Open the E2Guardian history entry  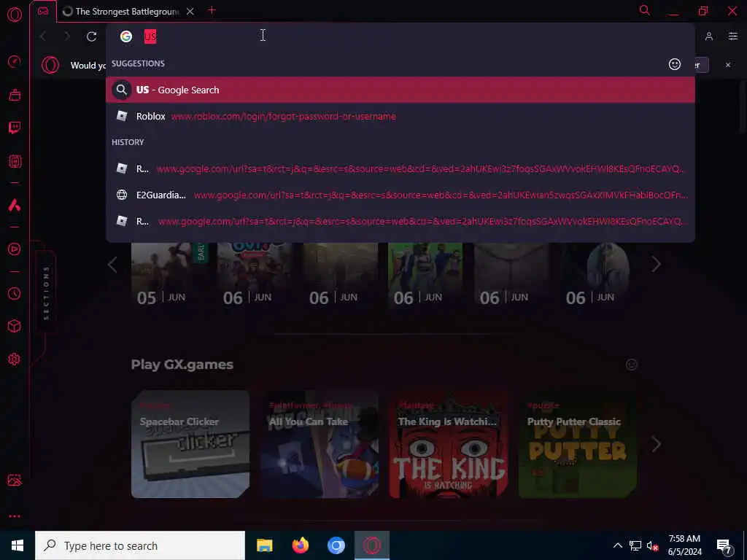tap(400, 195)
